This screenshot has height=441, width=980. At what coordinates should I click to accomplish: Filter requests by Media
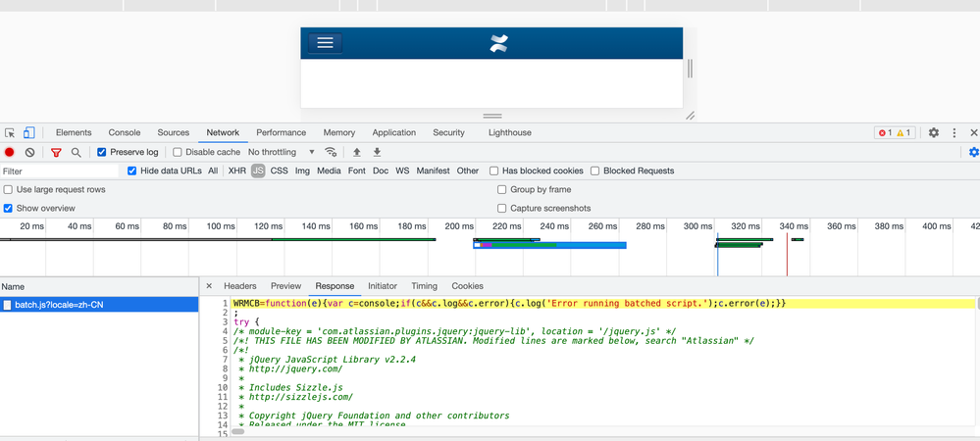[329, 171]
